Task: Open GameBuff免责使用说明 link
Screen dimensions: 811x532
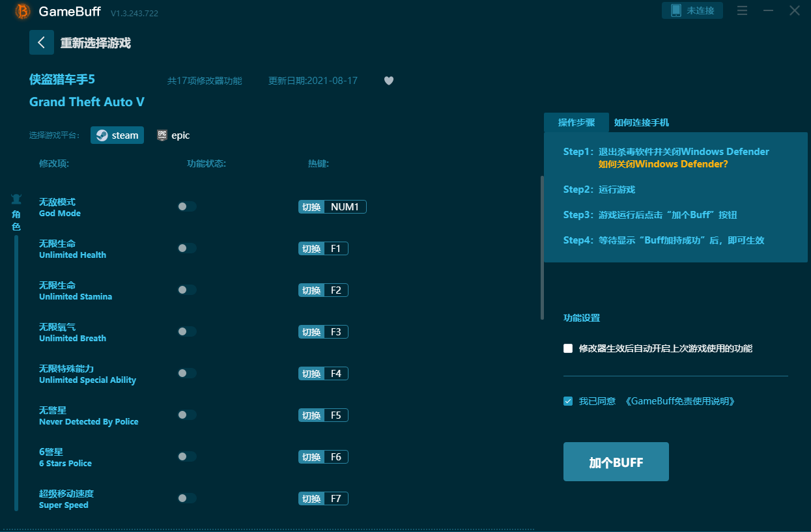Action: tap(680, 401)
